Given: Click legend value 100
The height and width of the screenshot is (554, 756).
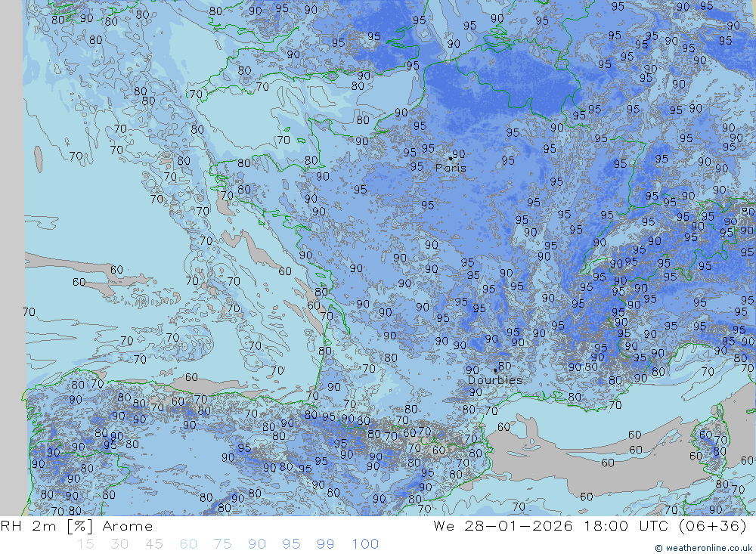Looking at the screenshot, I should point(365,544).
